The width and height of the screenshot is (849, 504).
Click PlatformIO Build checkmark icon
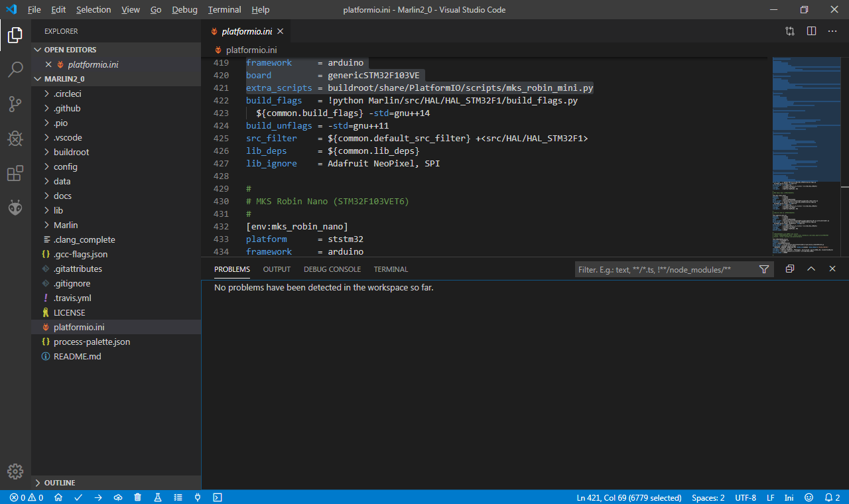click(x=78, y=497)
